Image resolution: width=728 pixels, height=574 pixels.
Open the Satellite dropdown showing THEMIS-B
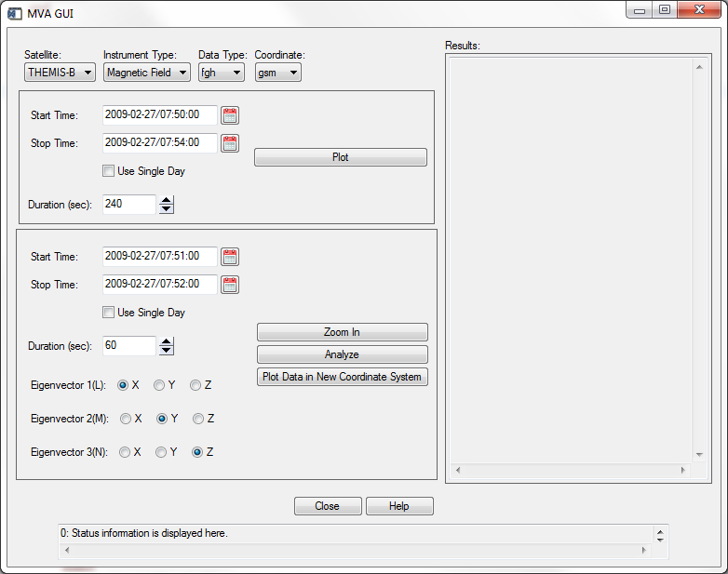click(60, 73)
